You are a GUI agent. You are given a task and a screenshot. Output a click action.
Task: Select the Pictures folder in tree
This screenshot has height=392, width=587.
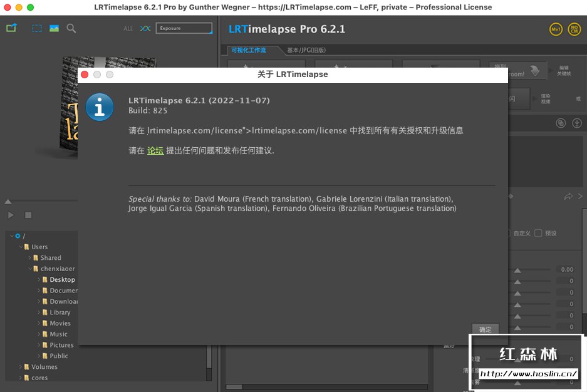pyautogui.click(x=58, y=345)
